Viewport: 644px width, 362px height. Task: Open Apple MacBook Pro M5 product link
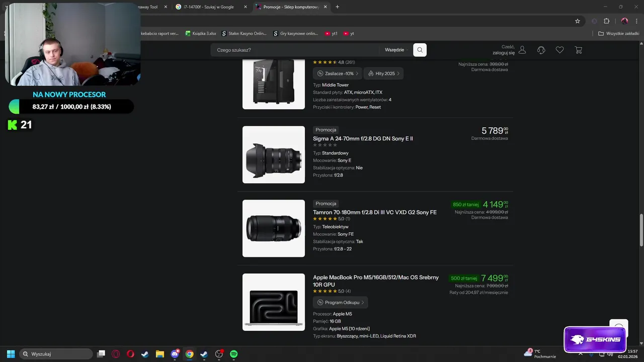tap(376, 281)
